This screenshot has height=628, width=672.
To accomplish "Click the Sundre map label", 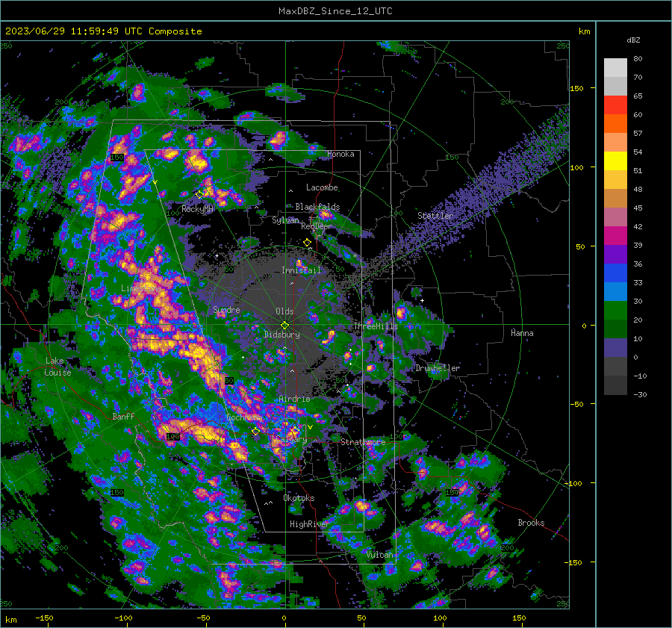I will [226, 309].
